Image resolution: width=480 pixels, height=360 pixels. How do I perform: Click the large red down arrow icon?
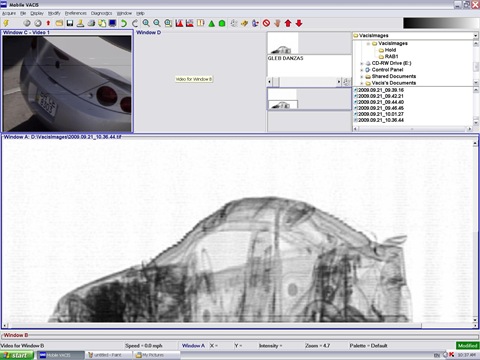(x=299, y=23)
